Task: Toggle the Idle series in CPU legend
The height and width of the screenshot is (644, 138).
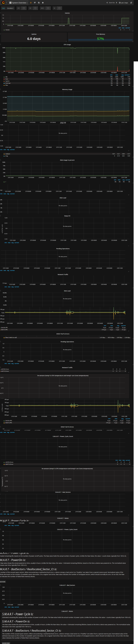Action: tap(7, 77)
